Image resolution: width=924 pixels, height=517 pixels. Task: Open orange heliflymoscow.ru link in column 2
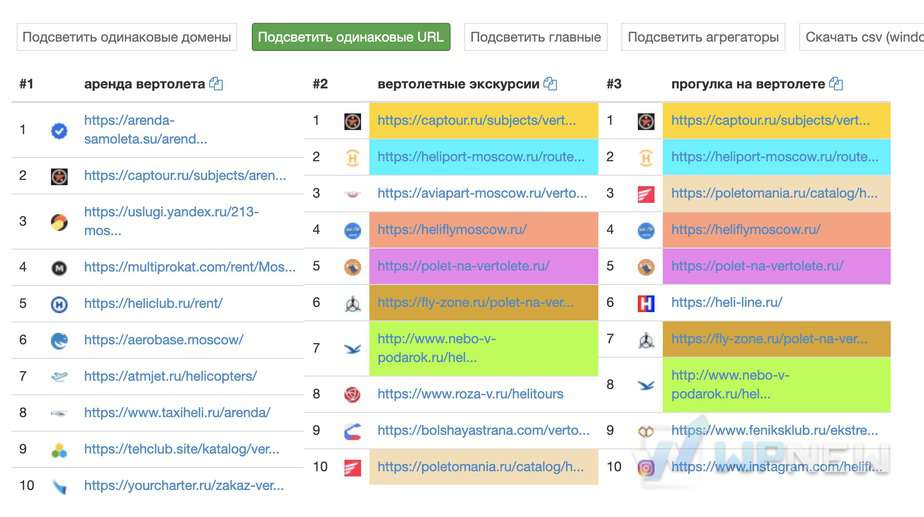452,230
